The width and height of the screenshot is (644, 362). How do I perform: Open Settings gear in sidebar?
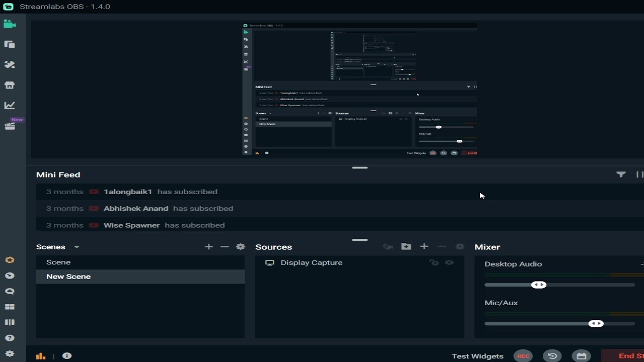(10, 353)
